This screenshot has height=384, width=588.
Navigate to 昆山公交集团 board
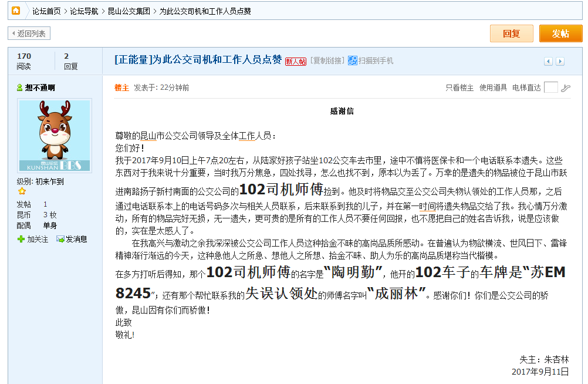click(x=129, y=11)
